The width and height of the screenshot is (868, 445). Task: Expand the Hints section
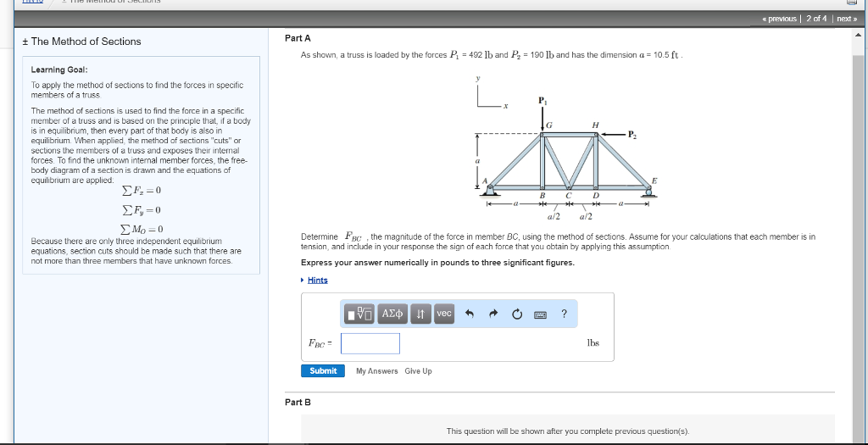(x=318, y=280)
